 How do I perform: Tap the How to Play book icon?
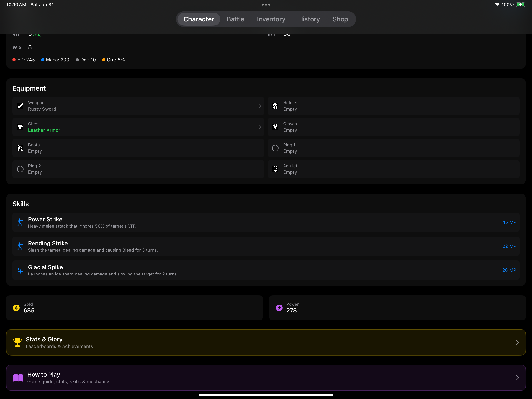point(18,378)
